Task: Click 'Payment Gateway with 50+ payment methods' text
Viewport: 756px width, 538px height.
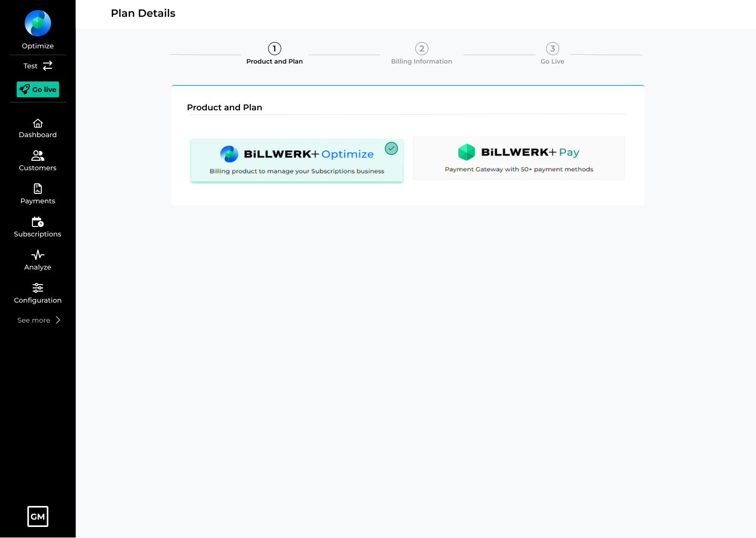Action: 519,169
